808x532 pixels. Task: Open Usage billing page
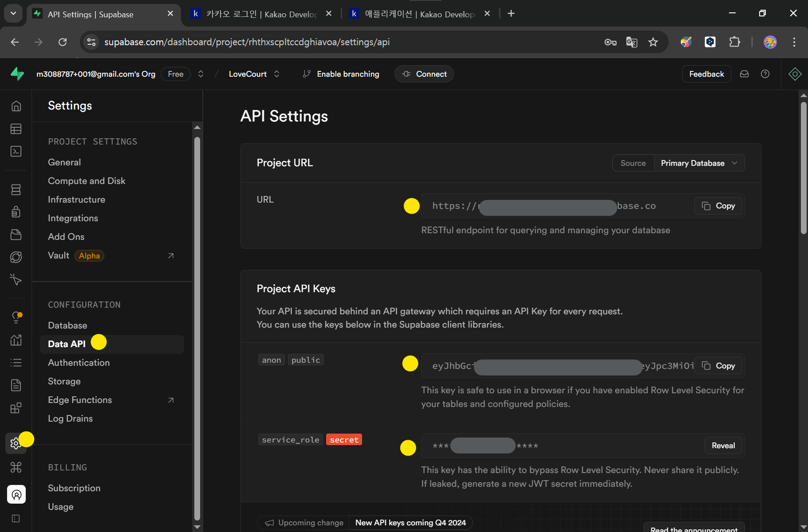point(61,507)
